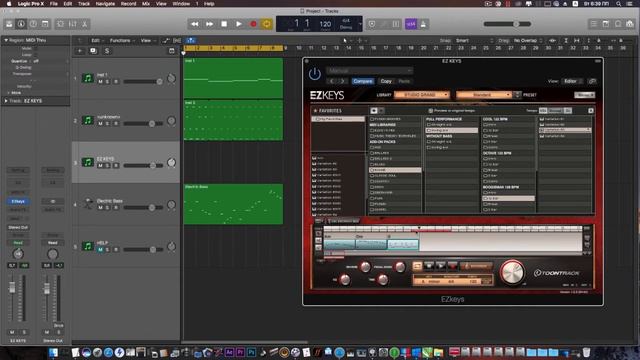Viewport: 640px width, 360px height.
Task: Toggle the Inspector button in control bar
Action: coord(21,24)
